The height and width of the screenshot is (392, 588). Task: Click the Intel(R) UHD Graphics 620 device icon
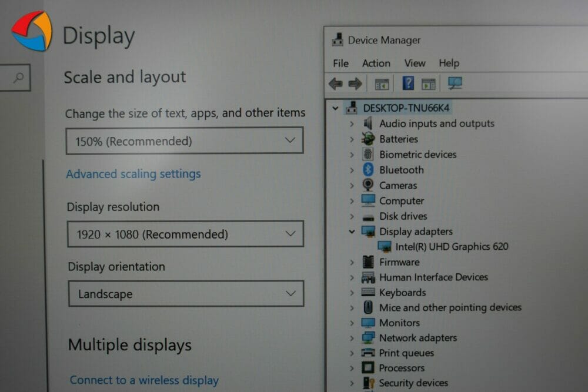[385, 246]
